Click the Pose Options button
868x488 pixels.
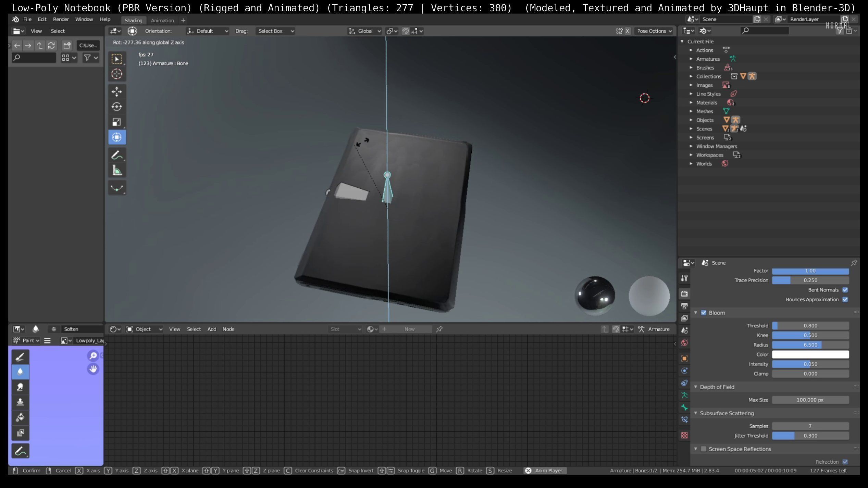coord(654,31)
